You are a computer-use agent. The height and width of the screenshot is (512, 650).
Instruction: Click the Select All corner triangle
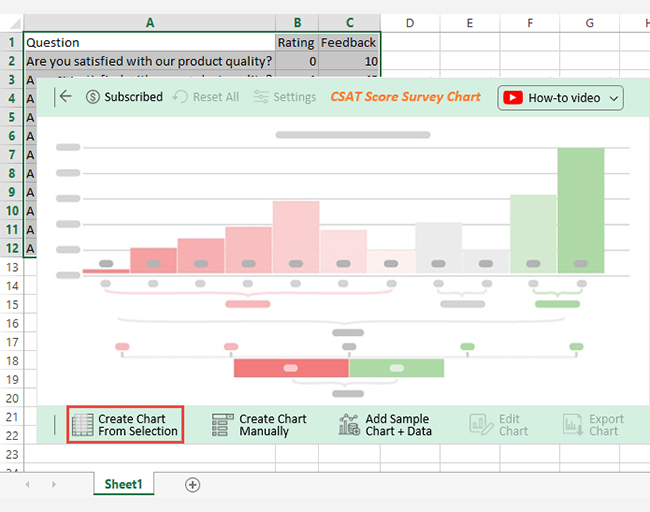15,23
